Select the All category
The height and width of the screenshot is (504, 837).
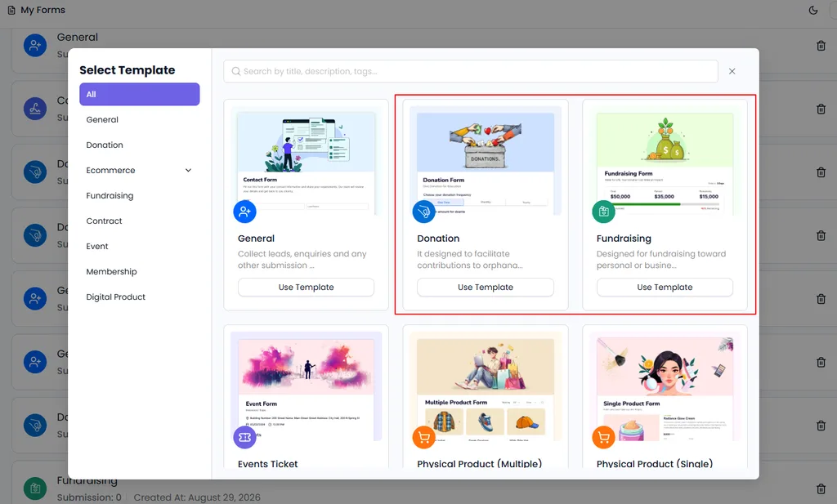(x=139, y=95)
